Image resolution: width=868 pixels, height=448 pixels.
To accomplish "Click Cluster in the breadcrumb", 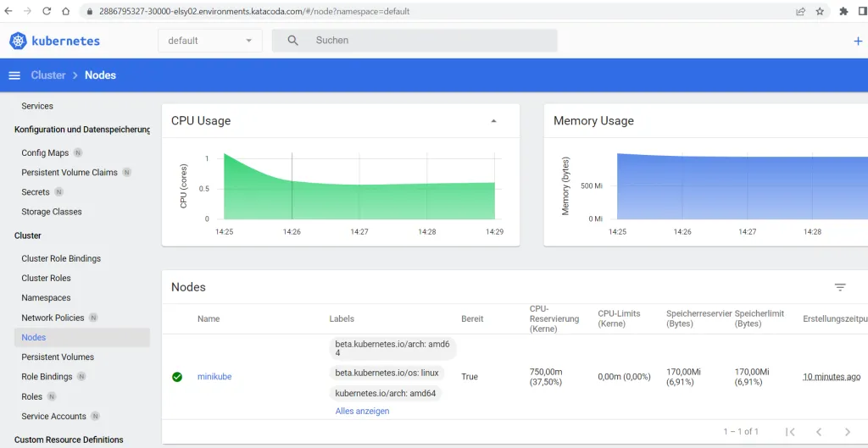I will 48,75.
